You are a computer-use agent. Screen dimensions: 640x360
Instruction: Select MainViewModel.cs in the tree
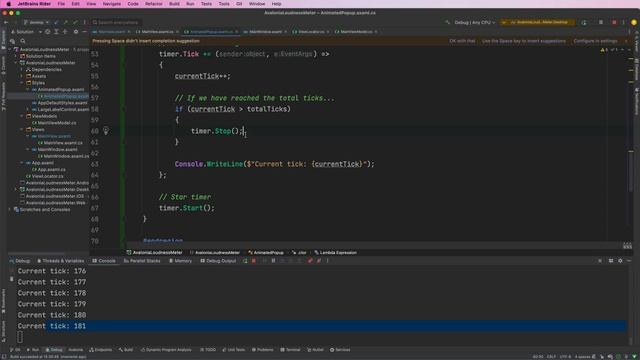[x=54, y=123]
